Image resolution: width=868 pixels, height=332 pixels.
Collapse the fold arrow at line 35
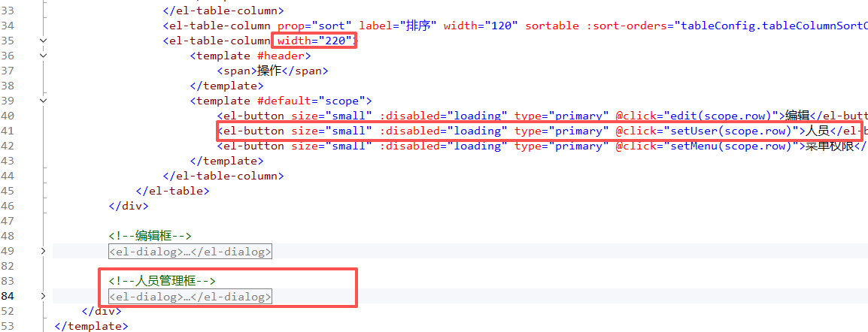[43, 41]
